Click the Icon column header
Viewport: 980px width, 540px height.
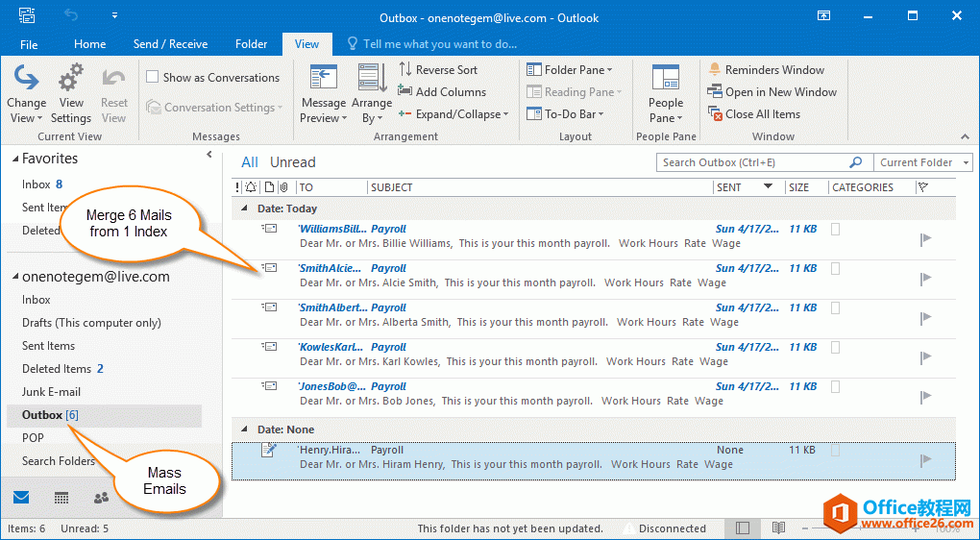pyautogui.click(x=269, y=186)
